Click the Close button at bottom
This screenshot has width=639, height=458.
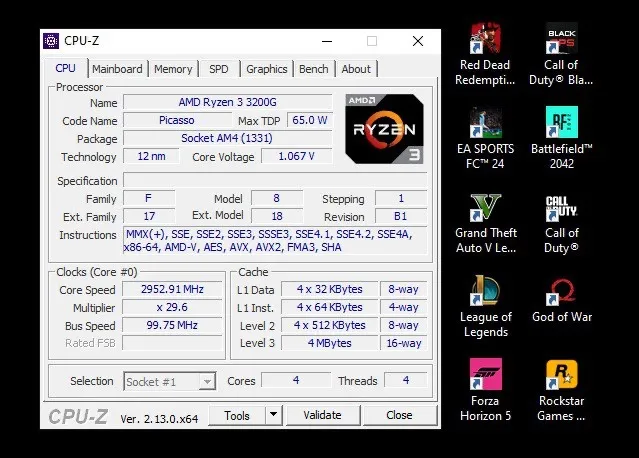[x=399, y=415]
